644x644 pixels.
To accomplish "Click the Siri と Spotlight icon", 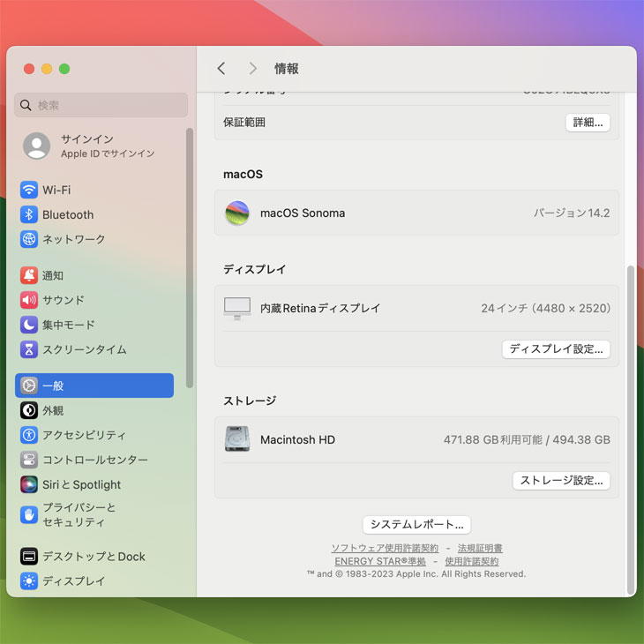I will [29, 484].
